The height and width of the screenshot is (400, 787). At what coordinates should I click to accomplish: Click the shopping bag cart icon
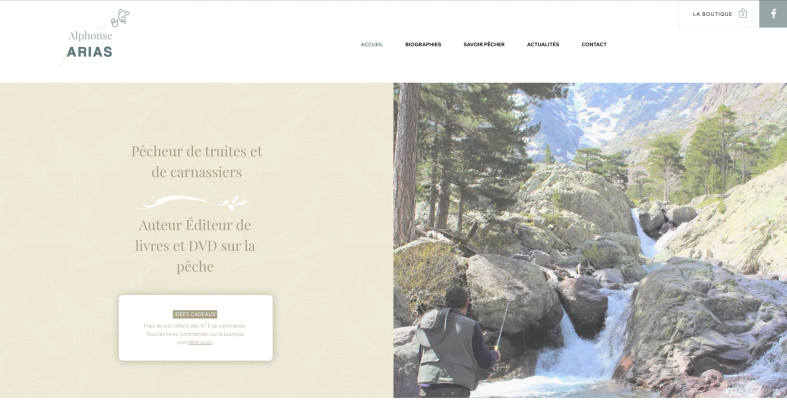tap(743, 14)
